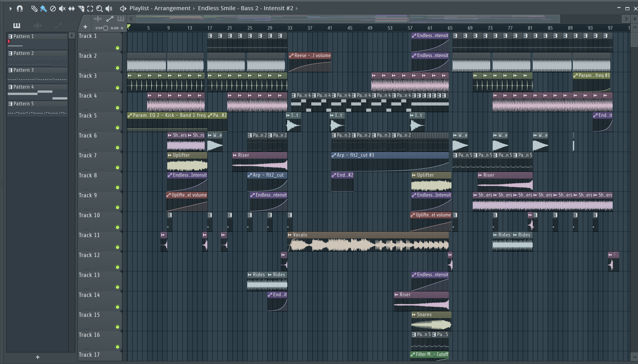This screenshot has height=364, width=638.
Task: Mute Track 16 with its green LED
Action: click(117, 347)
